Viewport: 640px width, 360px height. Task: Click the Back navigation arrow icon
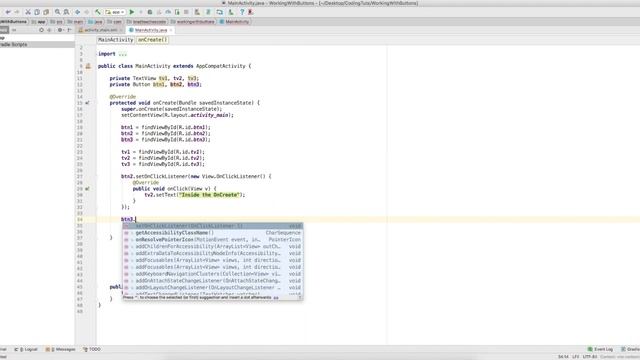(77, 12)
